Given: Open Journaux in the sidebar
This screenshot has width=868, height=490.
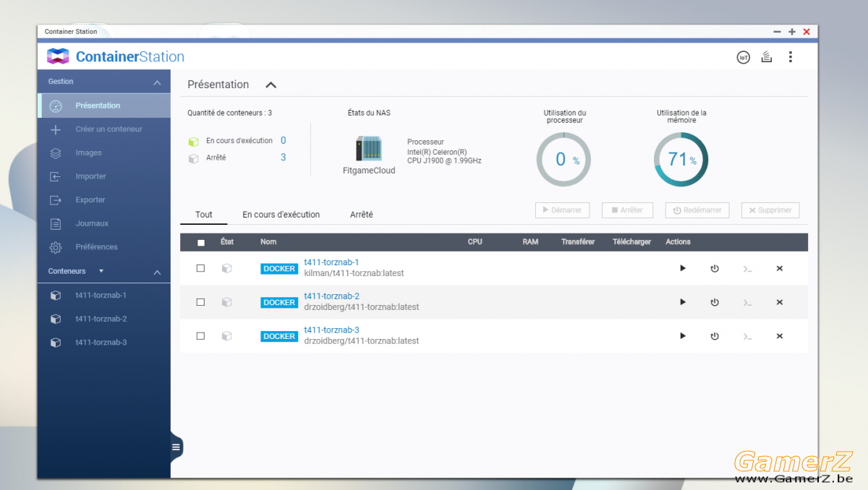Looking at the screenshot, I should point(104,223).
